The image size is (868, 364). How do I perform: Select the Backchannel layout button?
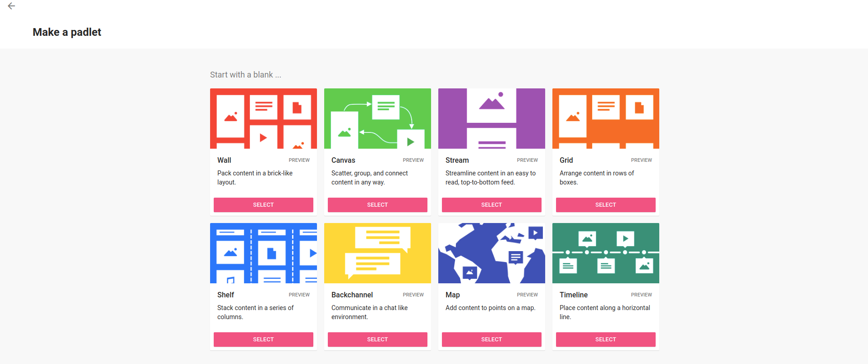[x=377, y=340]
